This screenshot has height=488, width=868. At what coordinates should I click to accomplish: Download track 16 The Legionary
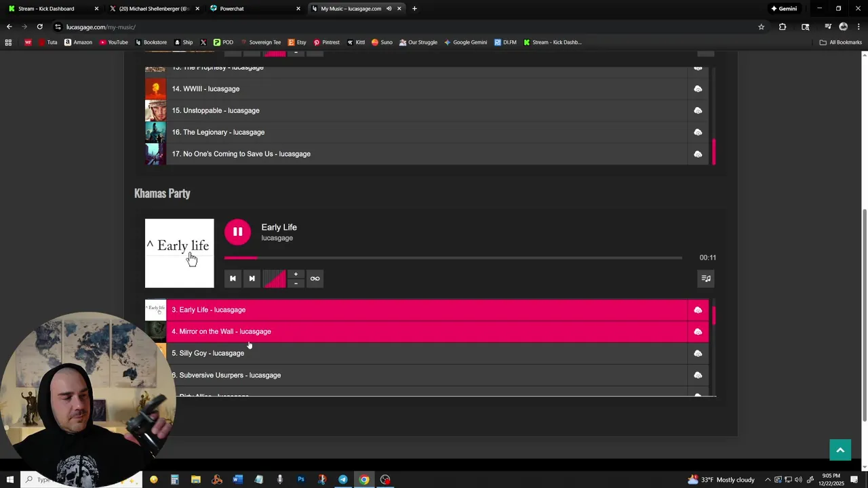(698, 132)
